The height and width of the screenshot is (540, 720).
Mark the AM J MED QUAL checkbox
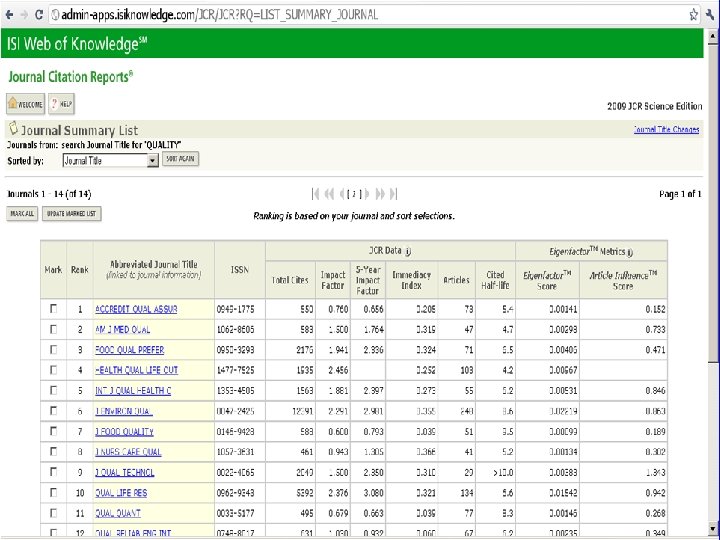click(53, 329)
